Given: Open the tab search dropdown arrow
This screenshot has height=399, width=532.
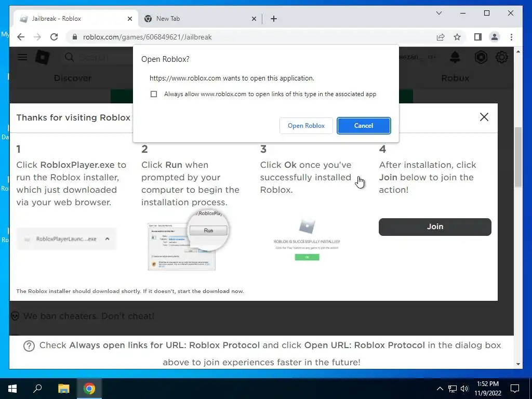Looking at the screenshot, I should point(438,13).
